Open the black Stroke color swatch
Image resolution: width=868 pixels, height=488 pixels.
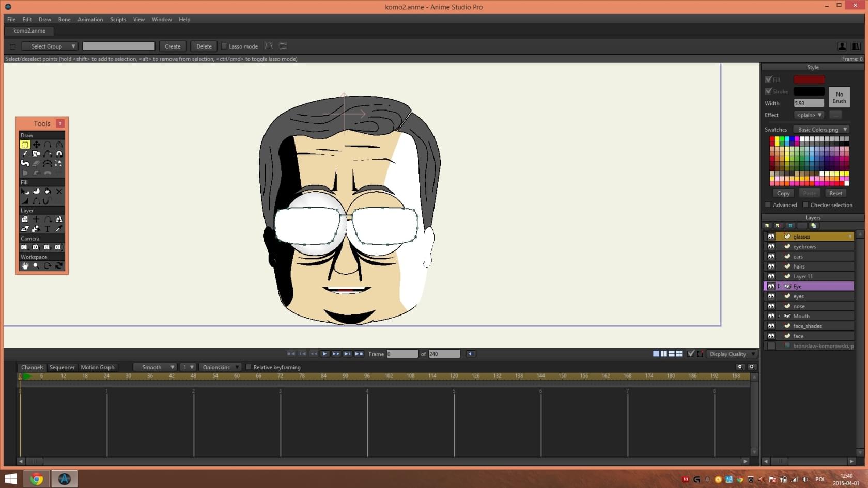(x=809, y=91)
